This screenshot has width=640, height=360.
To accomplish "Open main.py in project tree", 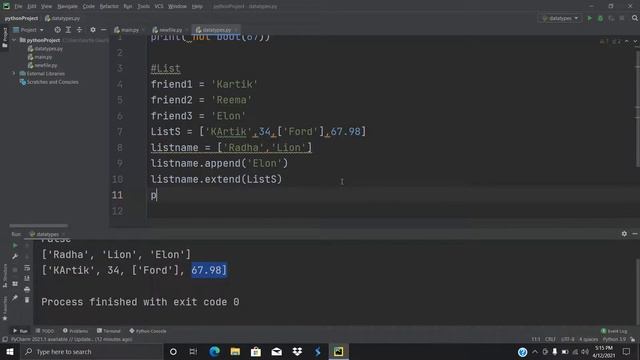I will click(x=40, y=57).
